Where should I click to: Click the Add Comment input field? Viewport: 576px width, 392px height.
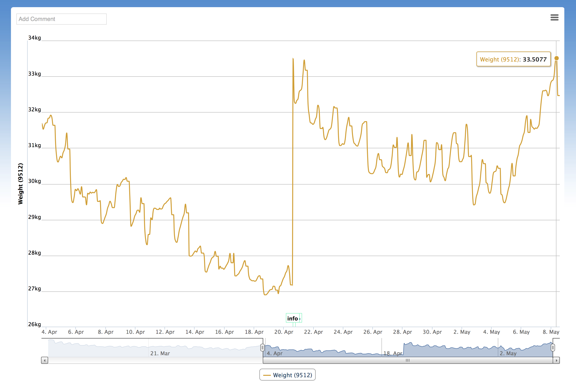pos(62,19)
